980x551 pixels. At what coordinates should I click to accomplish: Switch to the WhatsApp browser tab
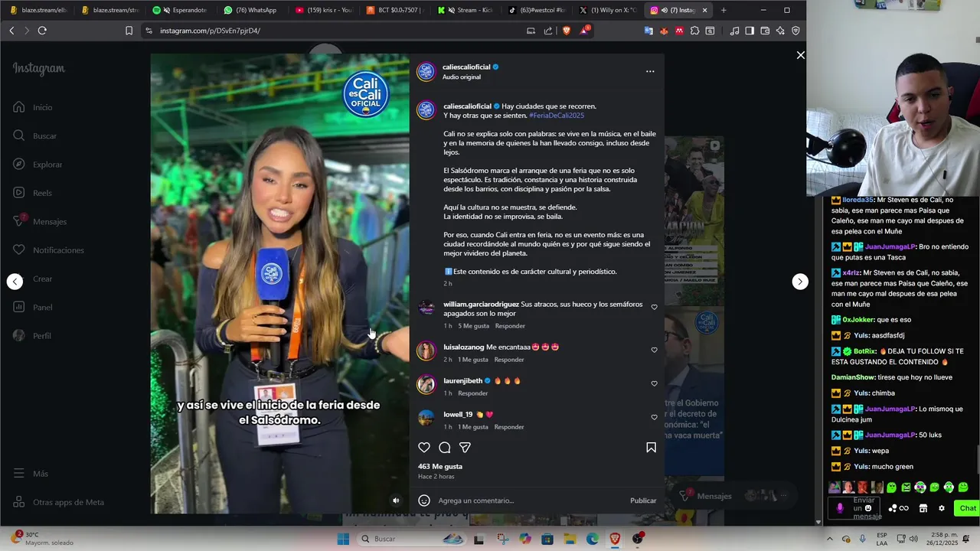point(251,10)
